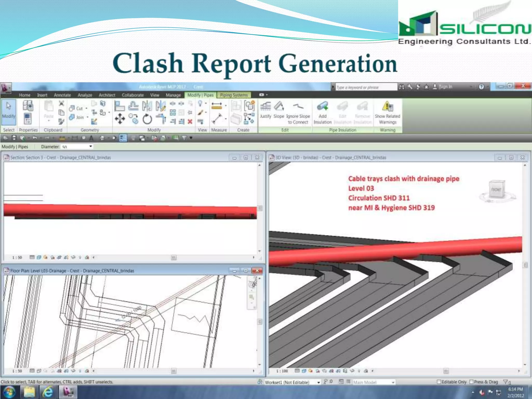
Task: Click the red Delete X icon
Action: point(190,121)
